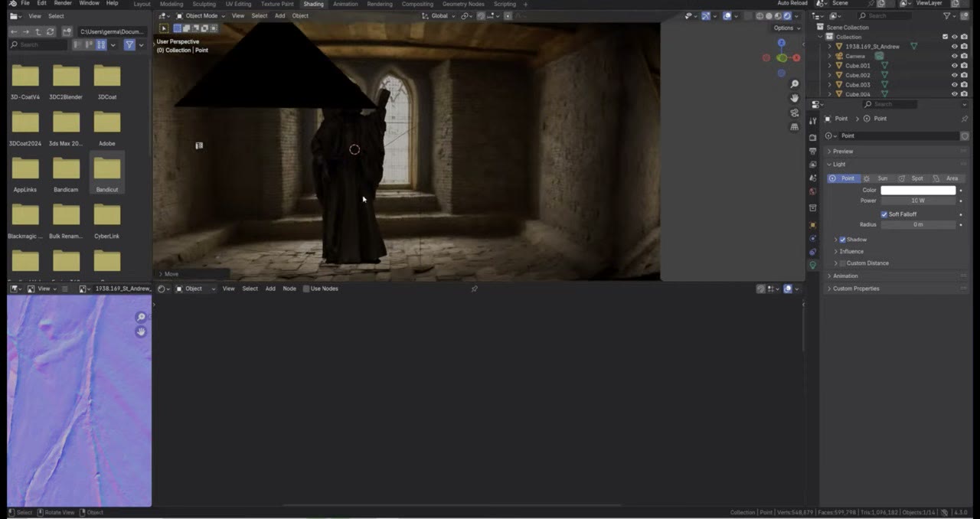Screen dimensions: 980x519
Task: Open the Scene properties tab
Action: 813,178
